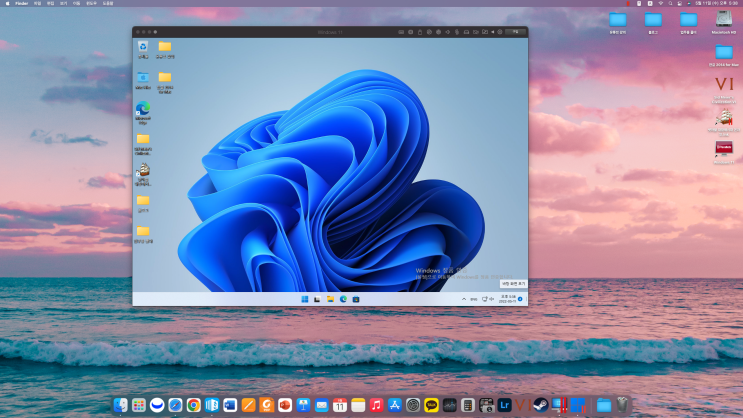The height and width of the screenshot is (418, 743).
Task: Launch KakaoTalk from the Dock
Action: click(x=431, y=405)
